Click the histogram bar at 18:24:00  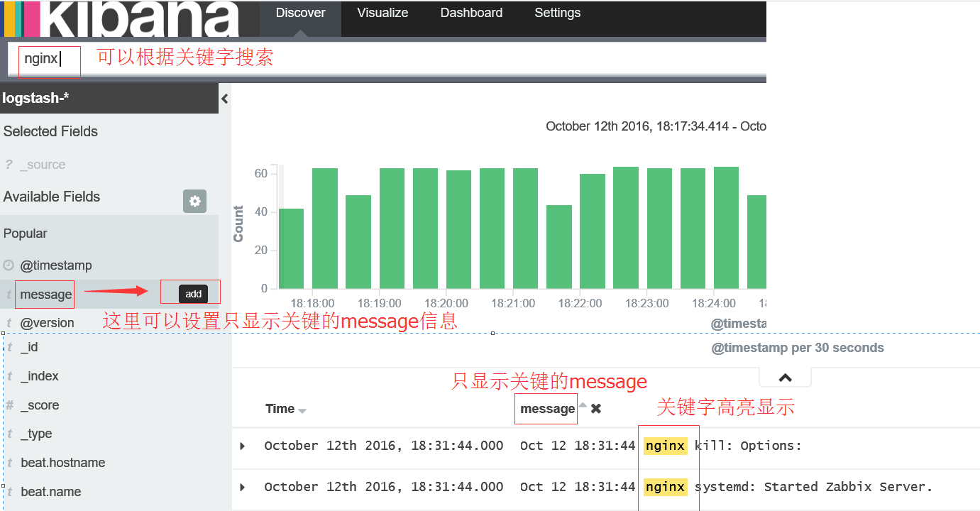pyautogui.click(x=726, y=228)
